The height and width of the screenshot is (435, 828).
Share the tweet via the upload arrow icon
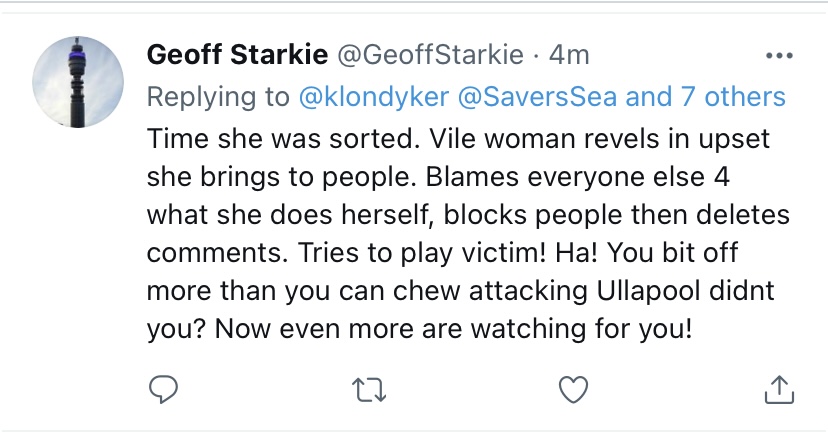tap(777, 390)
